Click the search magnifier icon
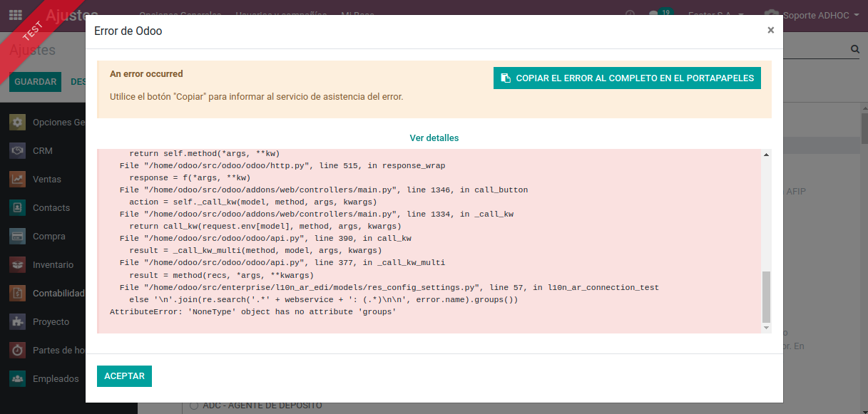Screen dimensions: 868x414 tap(855, 50)
